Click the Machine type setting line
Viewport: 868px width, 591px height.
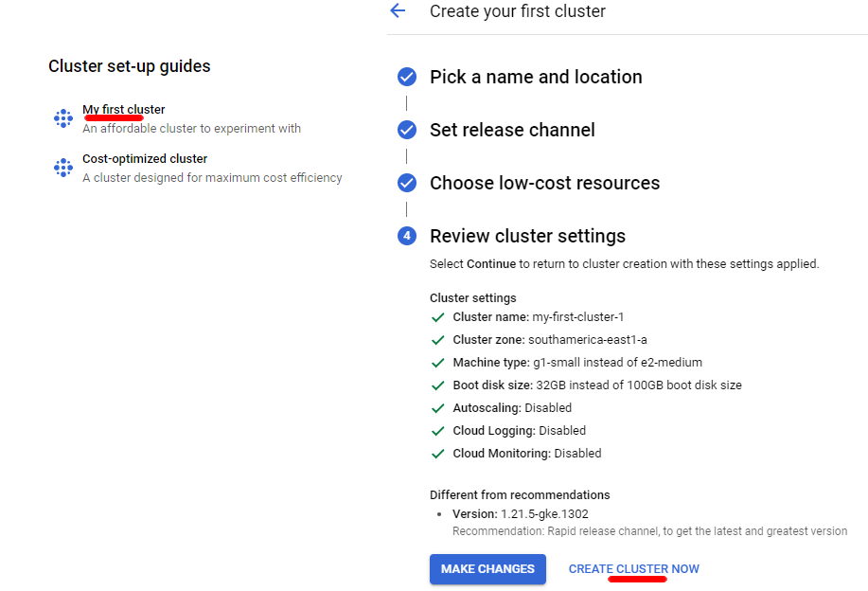577,363
